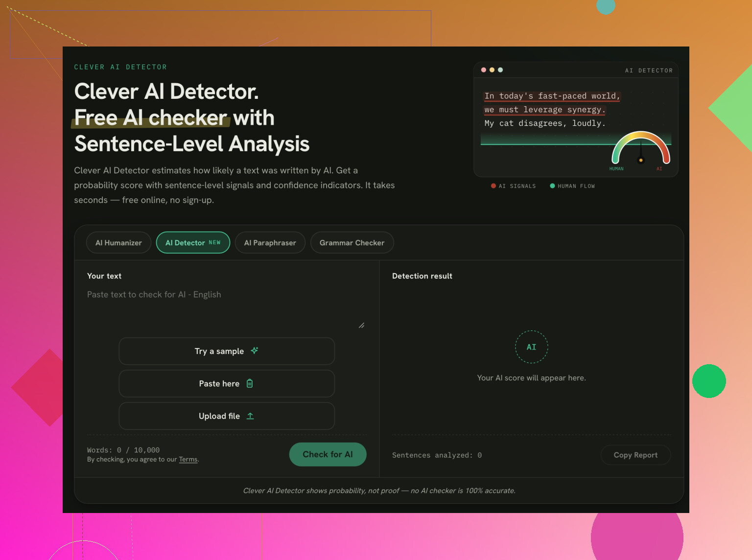Click the 'Words: 0 / 10,000' counter
The height and width of the screenshot is (560, 752).
point(123,450)
